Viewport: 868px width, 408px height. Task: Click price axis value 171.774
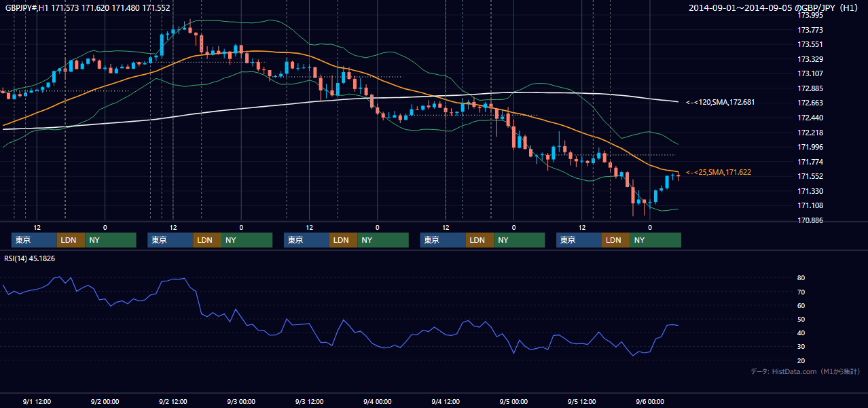pyautogui.click(x=810, y=162)
